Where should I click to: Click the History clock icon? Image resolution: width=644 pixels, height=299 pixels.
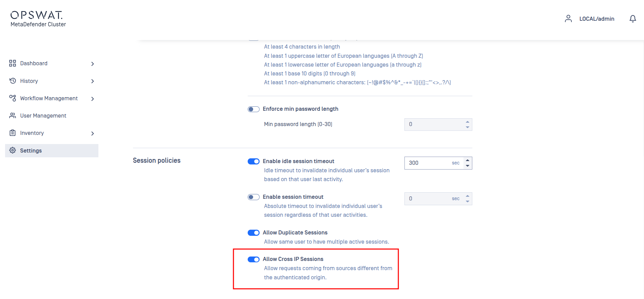tap(13, 81)
